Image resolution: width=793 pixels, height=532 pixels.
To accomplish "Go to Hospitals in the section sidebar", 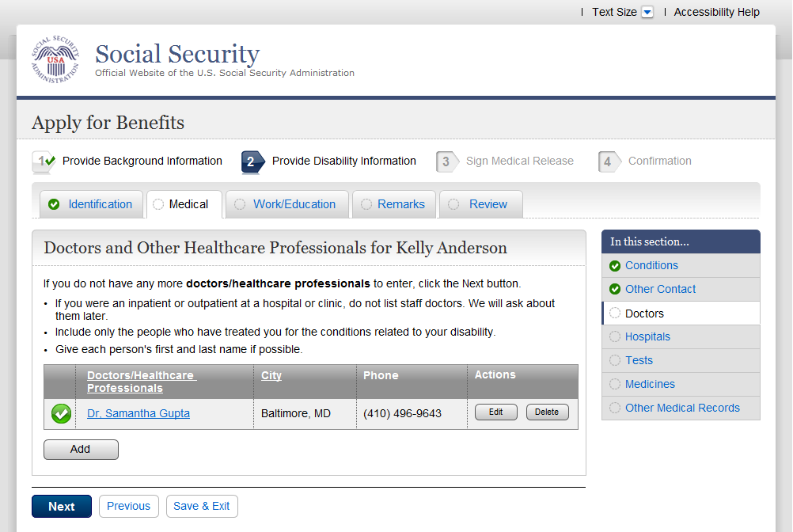I will [x=647, y=337].
